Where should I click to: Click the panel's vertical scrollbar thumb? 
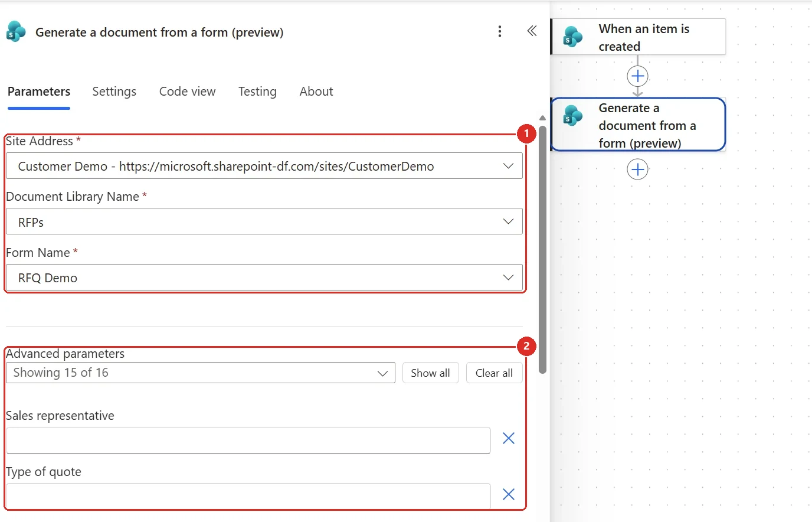coord(542,249)
